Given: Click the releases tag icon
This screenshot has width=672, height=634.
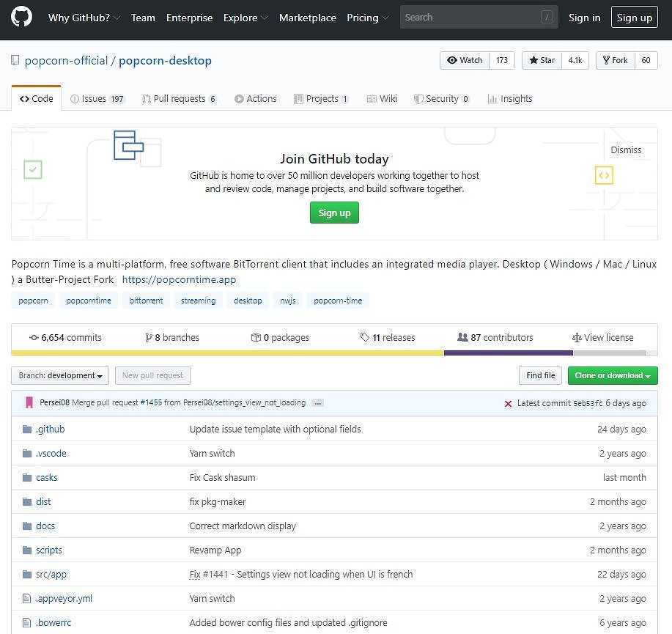Looking at the screenshot, I should coord(365,338).
